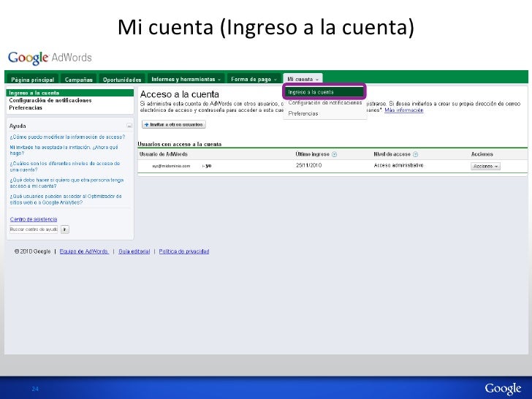Open the Mi cuenta dropdown tab
The height and width of the screenshot is (399, 532).
click(x=303, y=79)
